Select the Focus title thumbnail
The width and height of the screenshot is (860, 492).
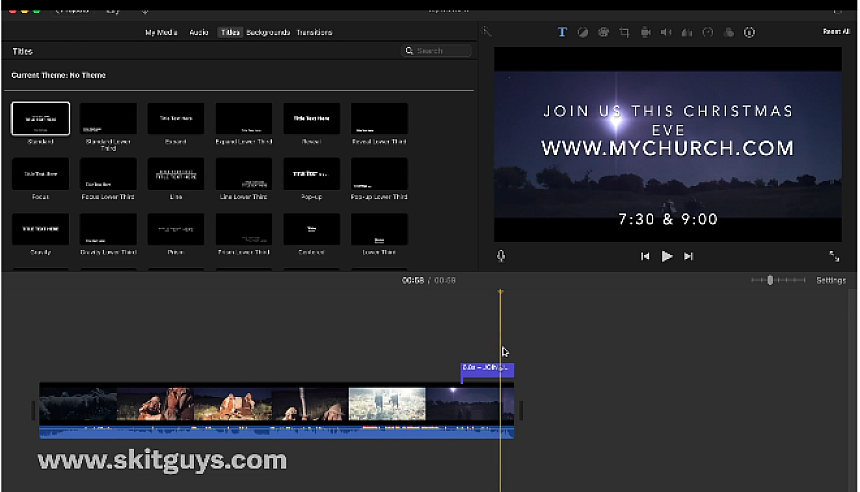[x=40, y=174]
